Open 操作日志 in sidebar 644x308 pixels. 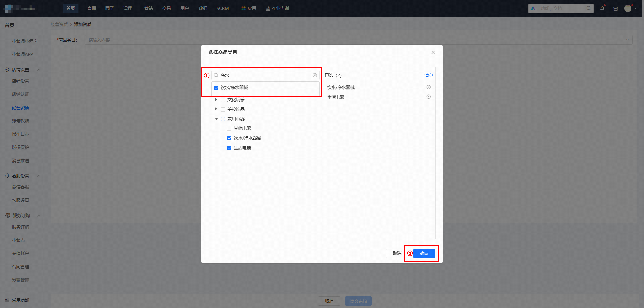tap(20, 134)
